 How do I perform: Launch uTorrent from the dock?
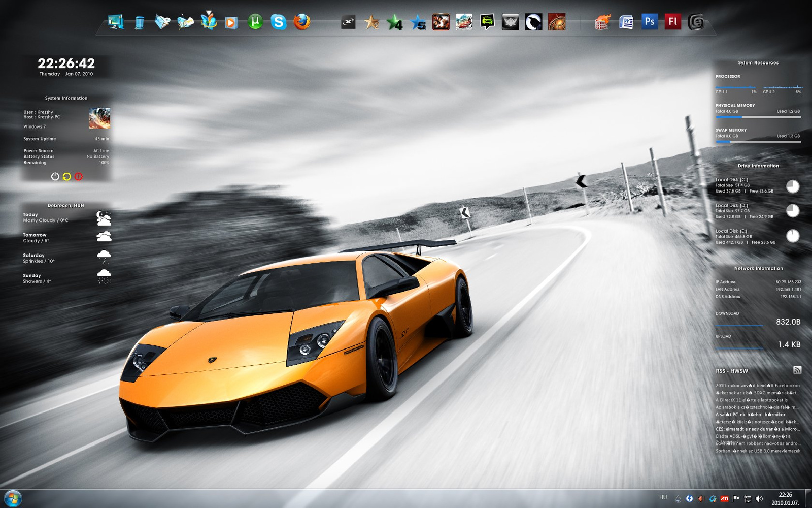[255, 22]
